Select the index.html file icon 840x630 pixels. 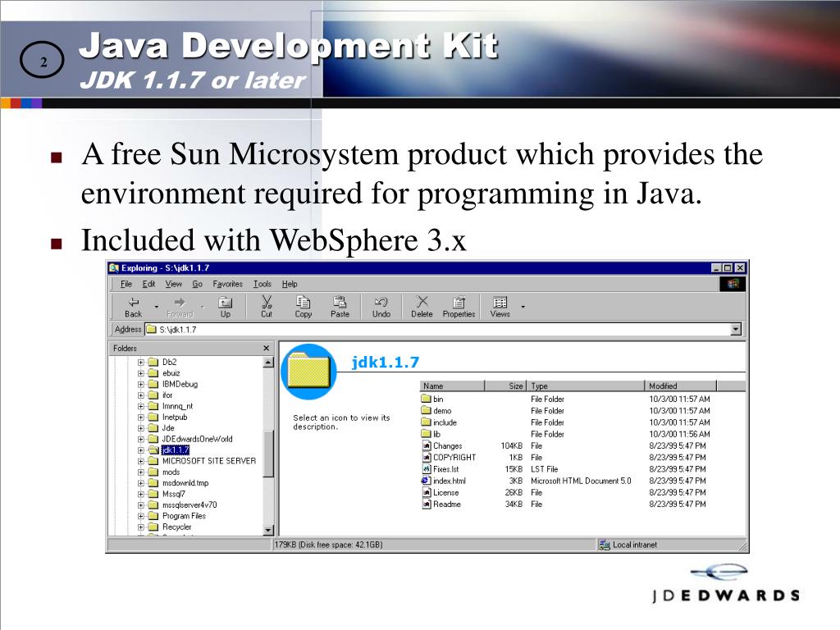(x=427, y=481)
